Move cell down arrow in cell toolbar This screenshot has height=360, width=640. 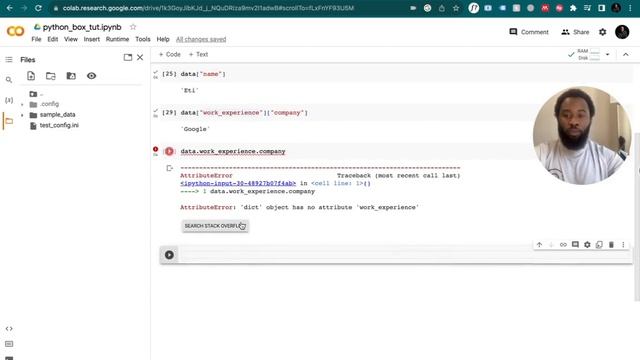(551, 244)
